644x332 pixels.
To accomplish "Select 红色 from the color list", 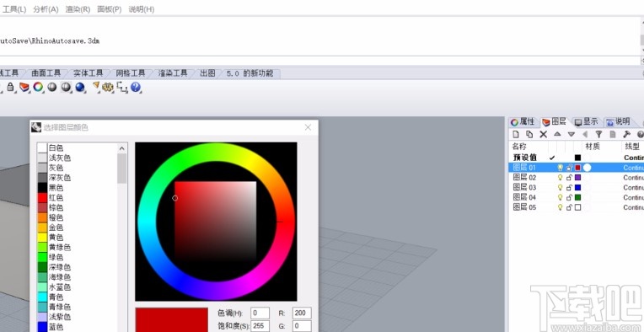I will tap(56, 198).
